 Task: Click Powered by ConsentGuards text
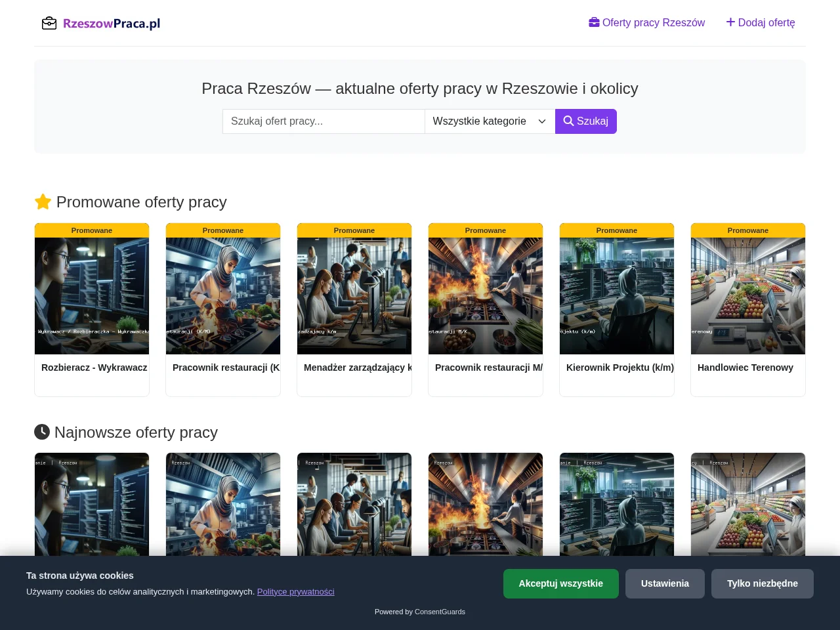420,612
